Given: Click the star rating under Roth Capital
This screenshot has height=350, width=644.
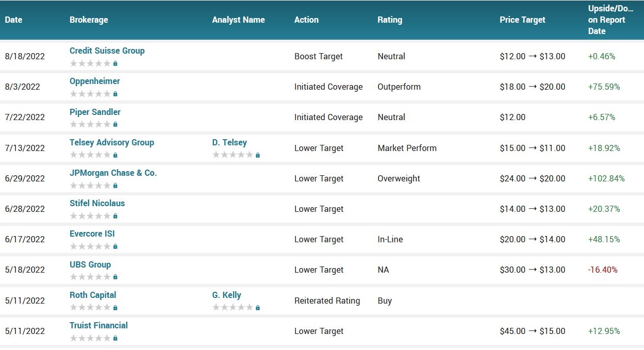Looking at the screenshot, I should (90, 308).
